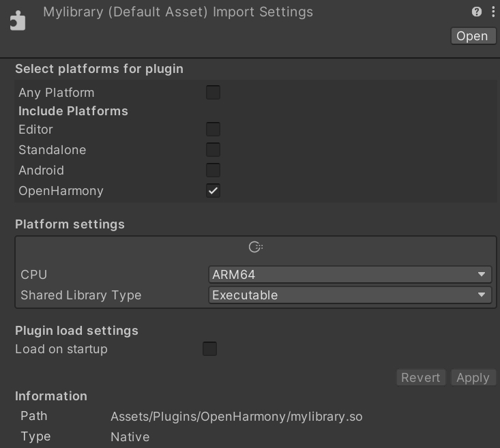Select the OpenHarmony platform tab icon
This screenshot has height=448, width=500.
[x=255, y=247]
